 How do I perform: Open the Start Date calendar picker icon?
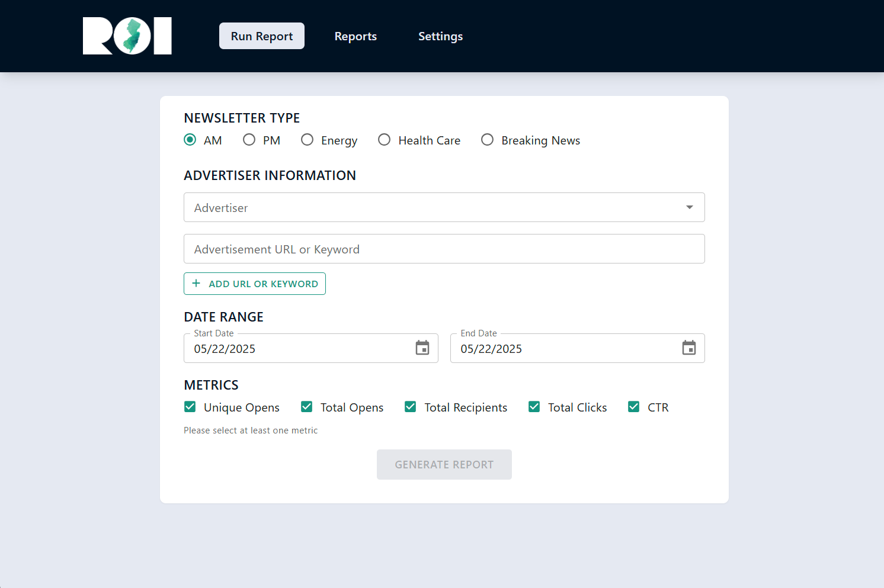(422, 348)
